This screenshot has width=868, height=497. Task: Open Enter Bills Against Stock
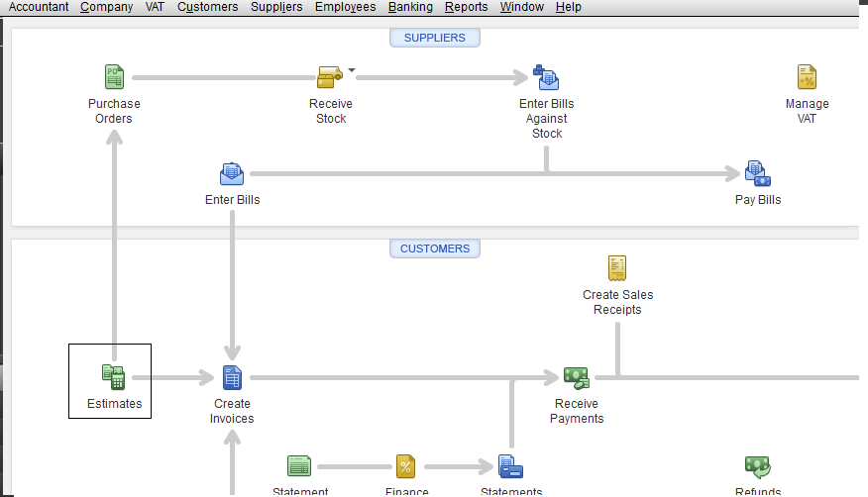[546, 77]
